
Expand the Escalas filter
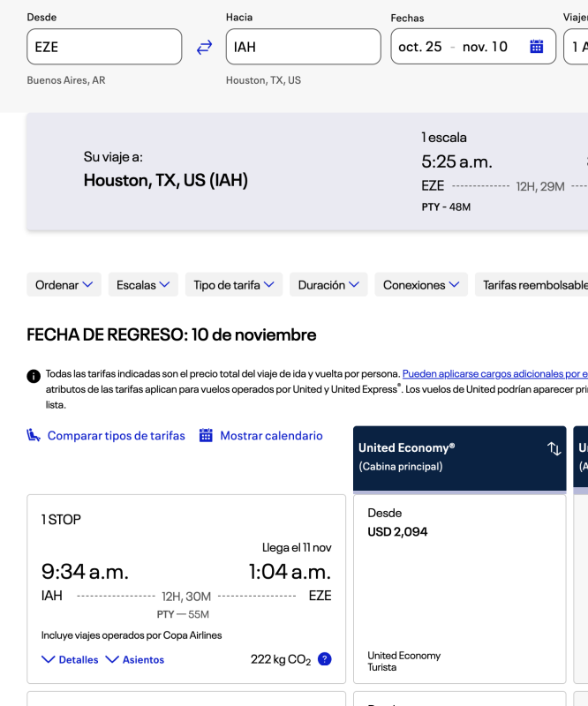(x=143, y=285)
